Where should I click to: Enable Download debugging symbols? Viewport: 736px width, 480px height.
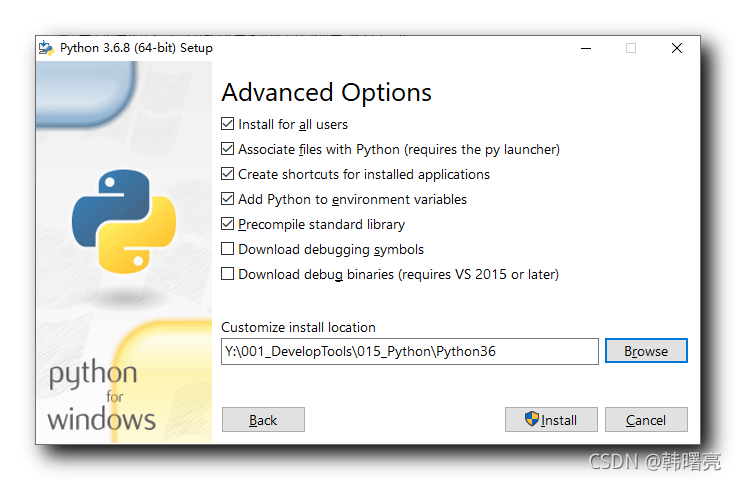point(228,249)
